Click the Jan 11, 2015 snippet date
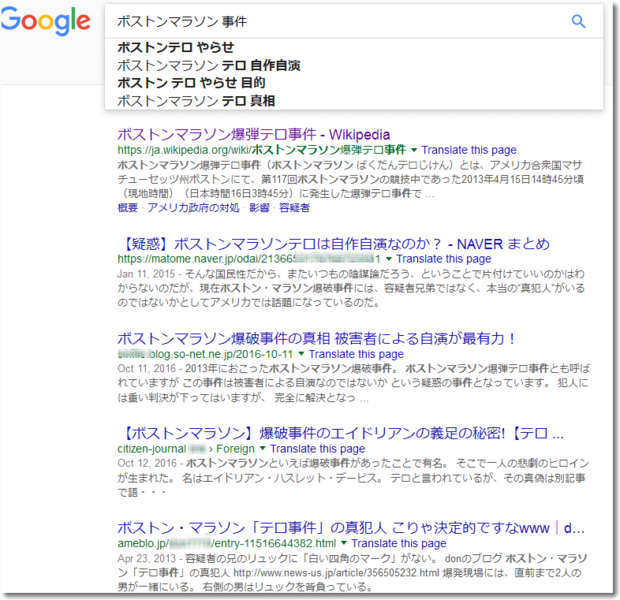The image size is (620, 600). 146,274
